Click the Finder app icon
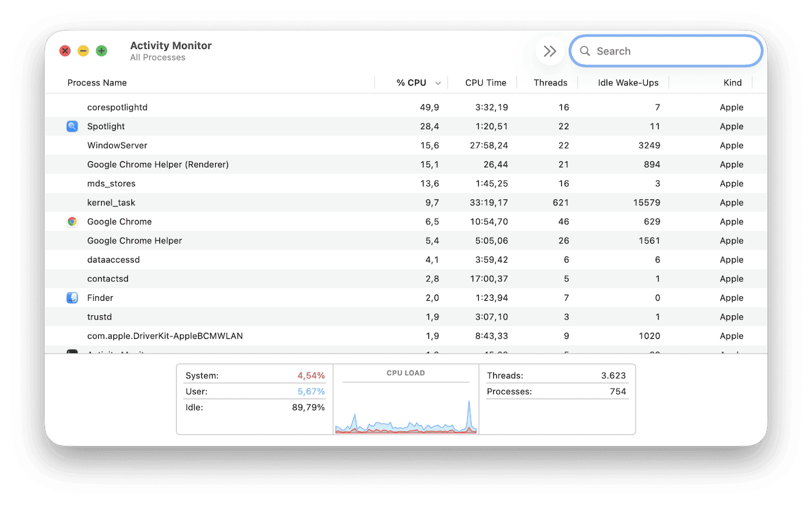The height and width of the screenshot is (505, 812). [x=72, y=298]
